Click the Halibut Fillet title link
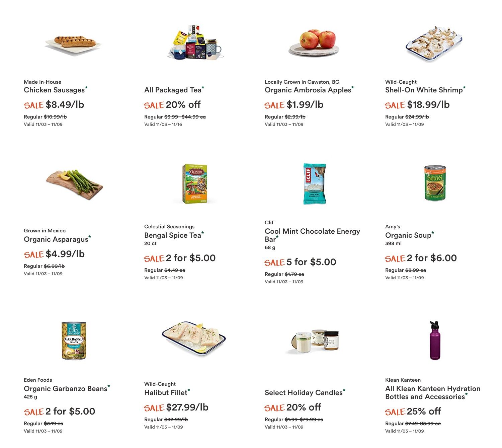Viewport: 502px width, 448px height. coord(166,393)
